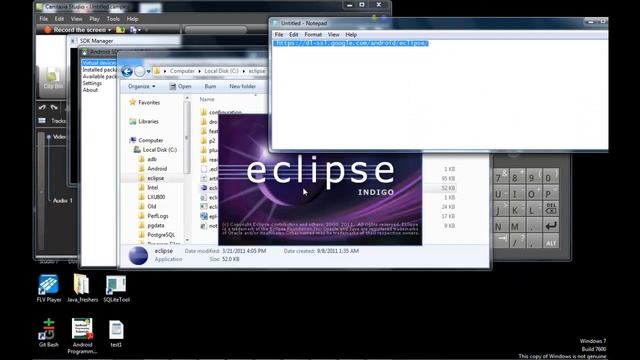The height and width of the screenshot is (360, 640).
Task: Select Libraries in Explorer navigation pane
Action: [144, 121]
